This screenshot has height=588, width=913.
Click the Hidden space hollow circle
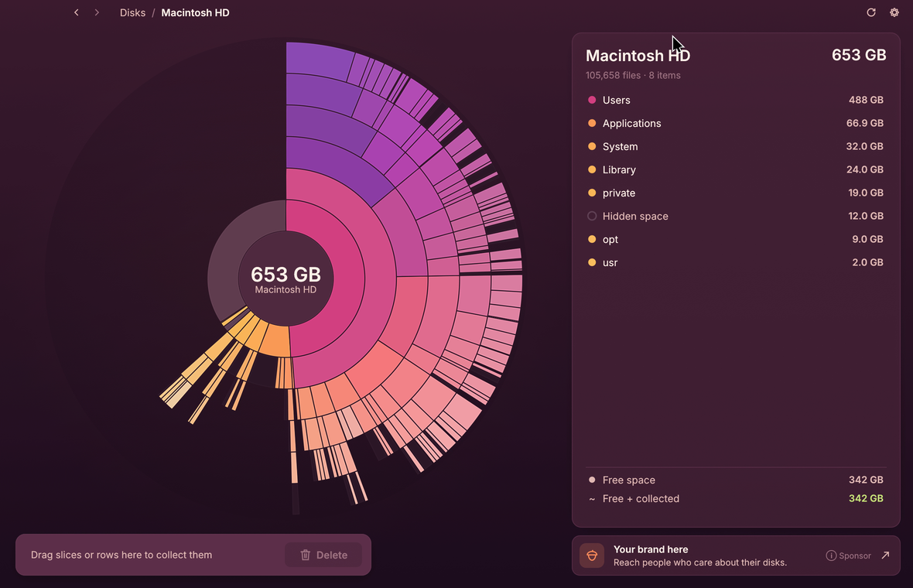(592, 216)
